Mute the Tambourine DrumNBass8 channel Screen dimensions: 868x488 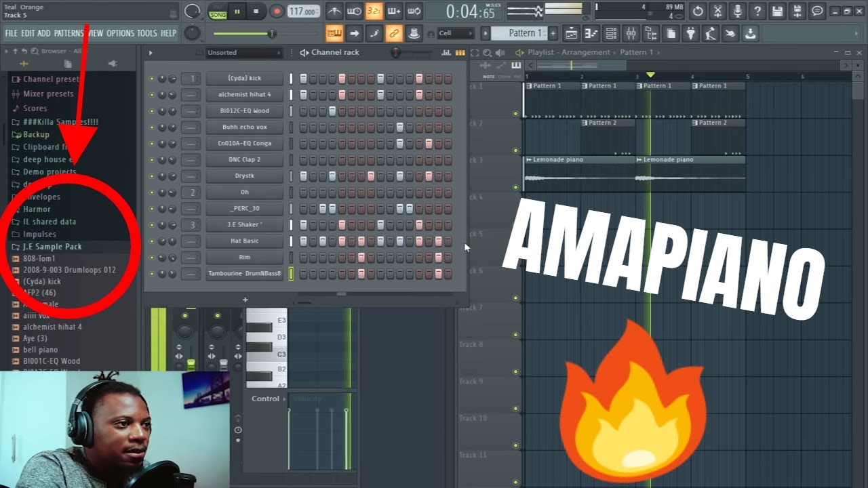click(152, 274)
